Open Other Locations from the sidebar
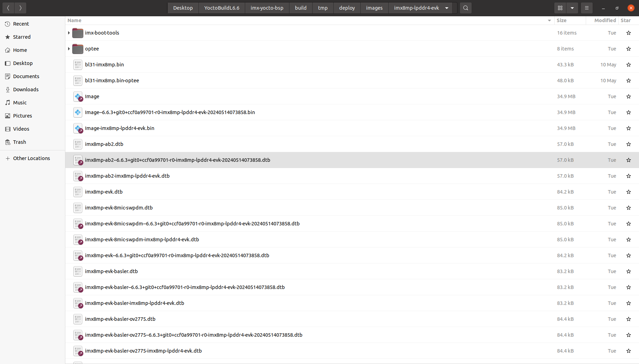This screenshot has height=364, width=639. [31, 158]
